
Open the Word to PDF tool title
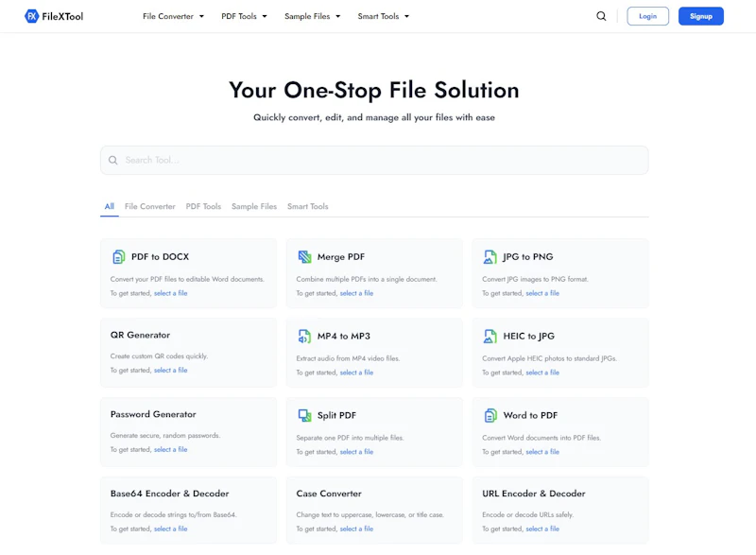pos(530,415)
